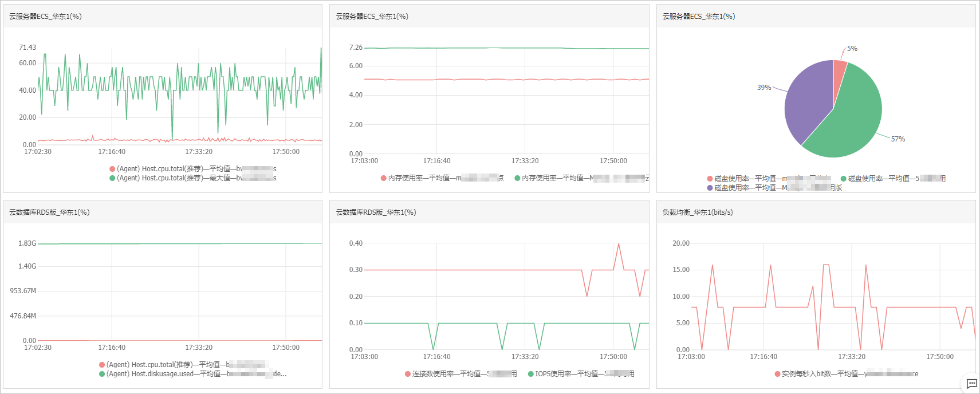Click 云数据库RDS版 title above diskusage chart

pyautogui.click(x=49, y=212)
